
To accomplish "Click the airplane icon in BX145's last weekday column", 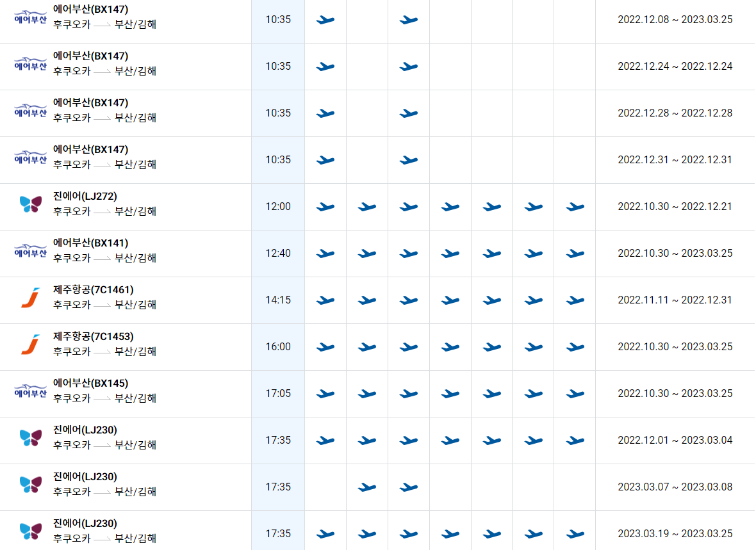I will pos(575,393).
